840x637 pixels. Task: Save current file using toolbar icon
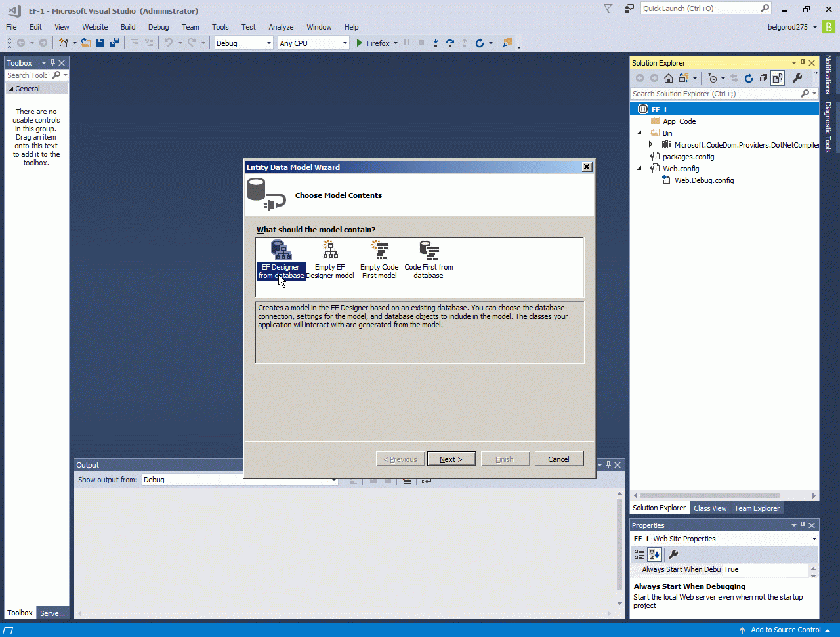[100, 43]
